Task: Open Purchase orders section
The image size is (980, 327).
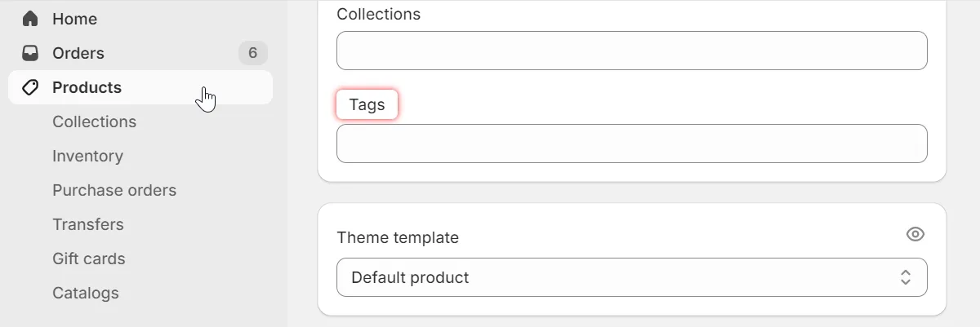Action: [x=114, y=190]
